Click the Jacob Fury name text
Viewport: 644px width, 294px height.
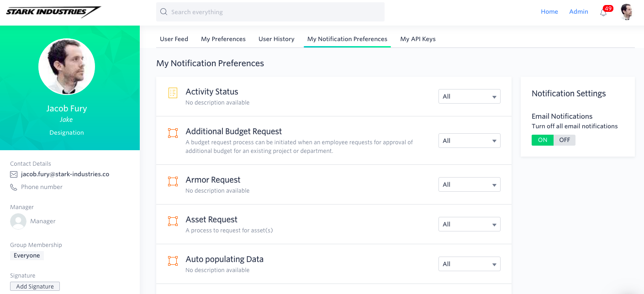pyautogui.click(x=67, y=109)
